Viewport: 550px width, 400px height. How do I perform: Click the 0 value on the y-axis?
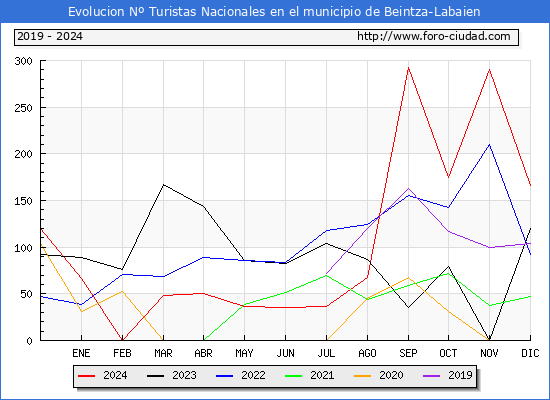pos(29,341)
